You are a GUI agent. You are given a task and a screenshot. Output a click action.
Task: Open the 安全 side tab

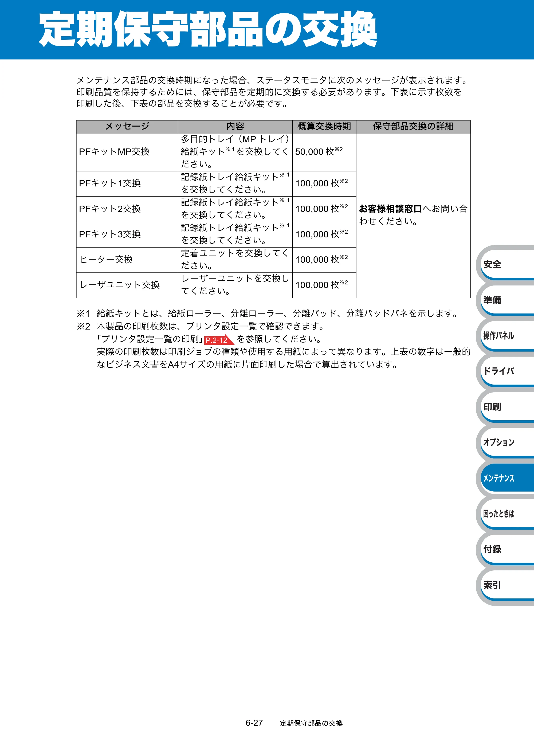tap(507, 264)
